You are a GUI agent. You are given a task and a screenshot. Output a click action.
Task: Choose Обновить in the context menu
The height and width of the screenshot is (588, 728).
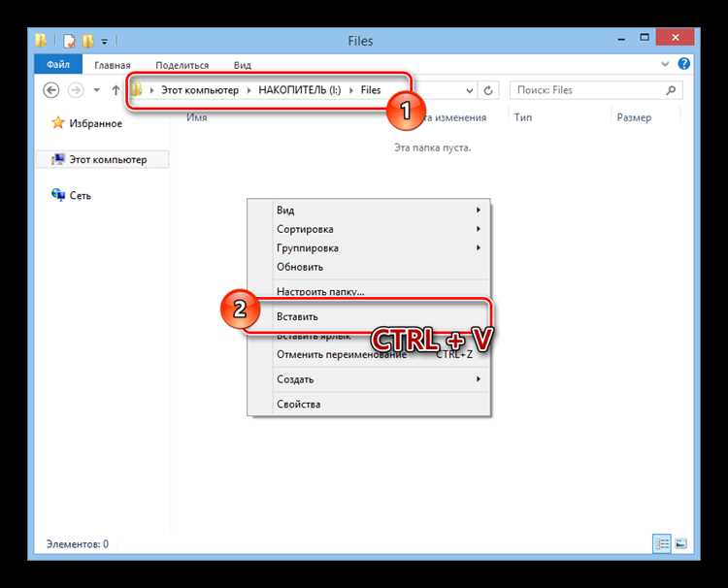369,267
